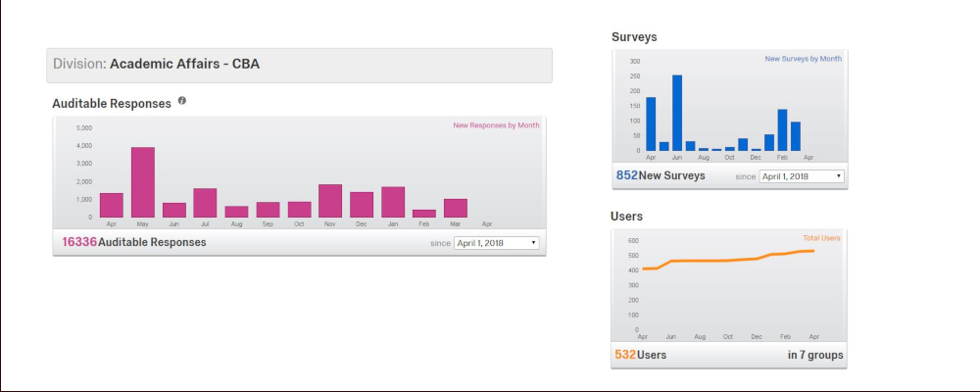Click the Total Users legend label
980x392 pixels.
point(821,238)
